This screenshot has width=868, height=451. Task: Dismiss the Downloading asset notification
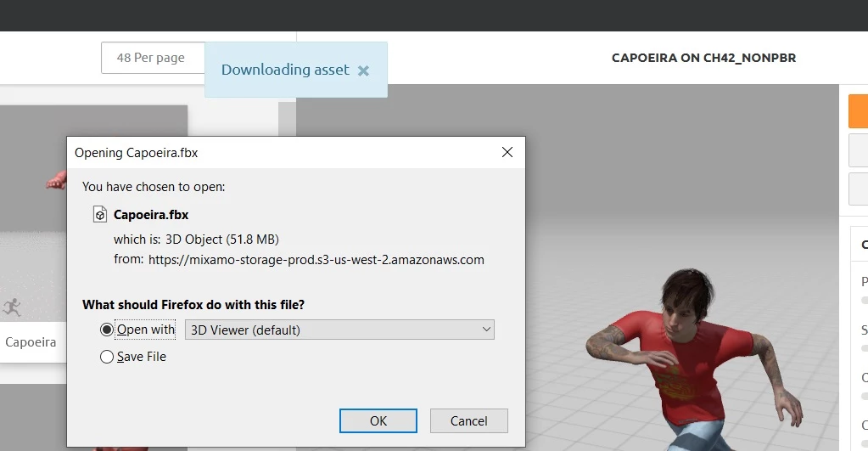tap(363, 70)
